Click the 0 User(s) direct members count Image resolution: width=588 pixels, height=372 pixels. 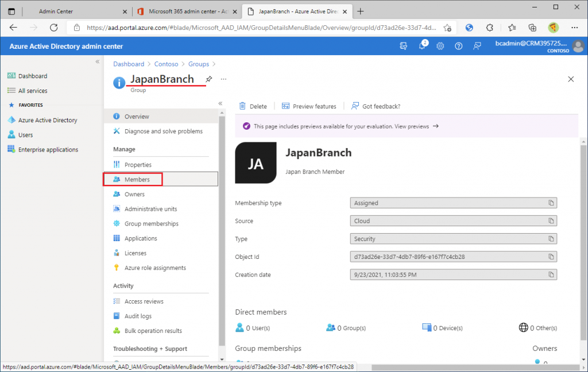pyautogui.click(x=253, y=328)
